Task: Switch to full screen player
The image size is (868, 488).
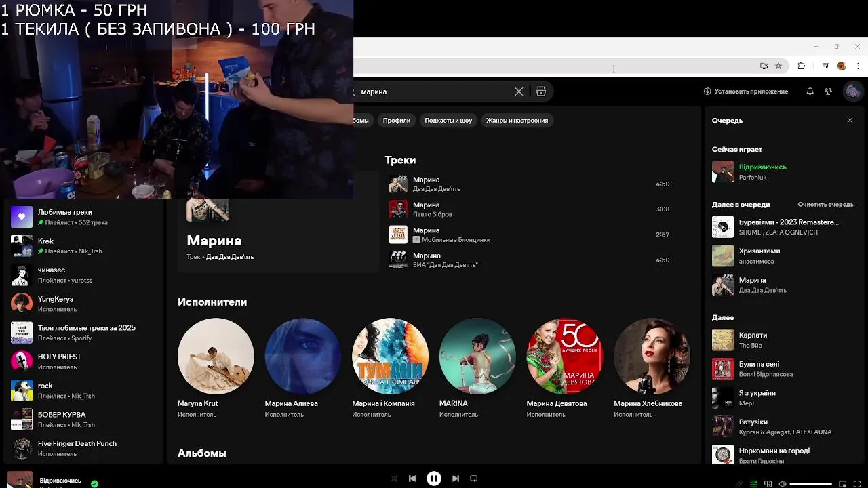Action: click(x=857, y=484)
